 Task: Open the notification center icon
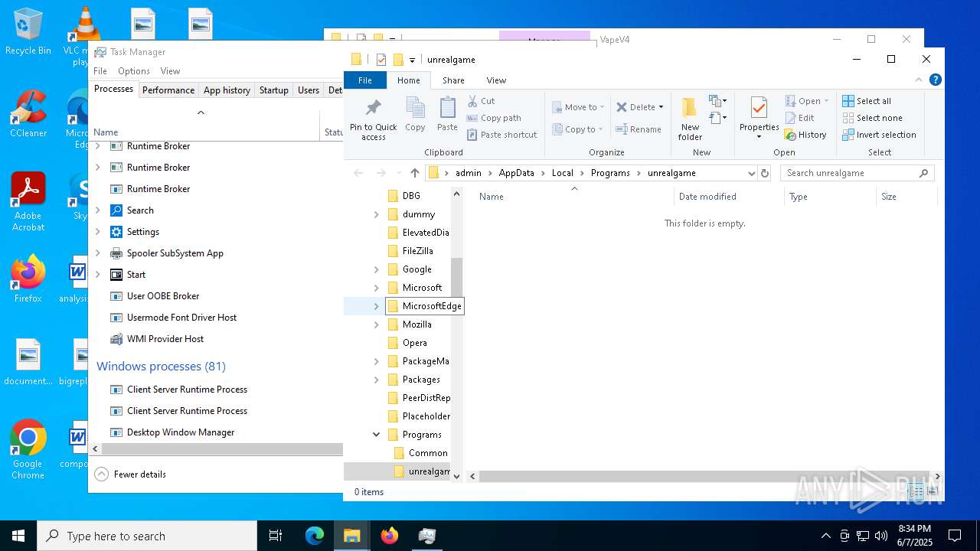pyautogui.click(x=955, y=536)
